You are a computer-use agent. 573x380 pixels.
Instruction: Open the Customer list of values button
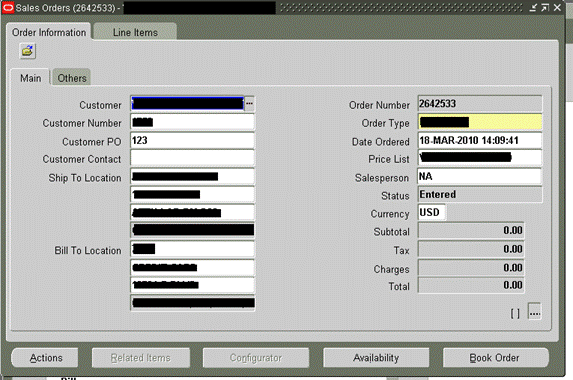[249, 104]
